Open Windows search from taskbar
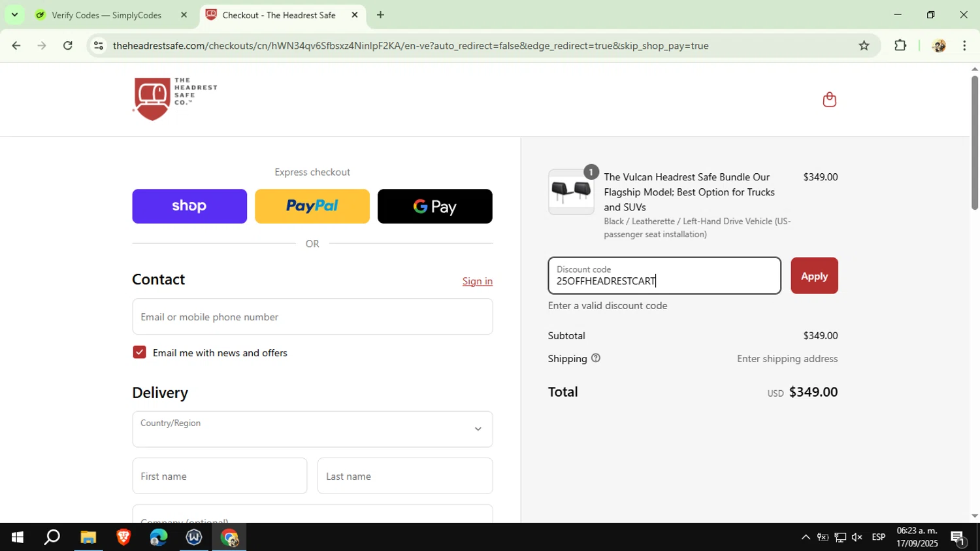Image resolution: width=980 pixels, height=551 pixels. (52, 537)
